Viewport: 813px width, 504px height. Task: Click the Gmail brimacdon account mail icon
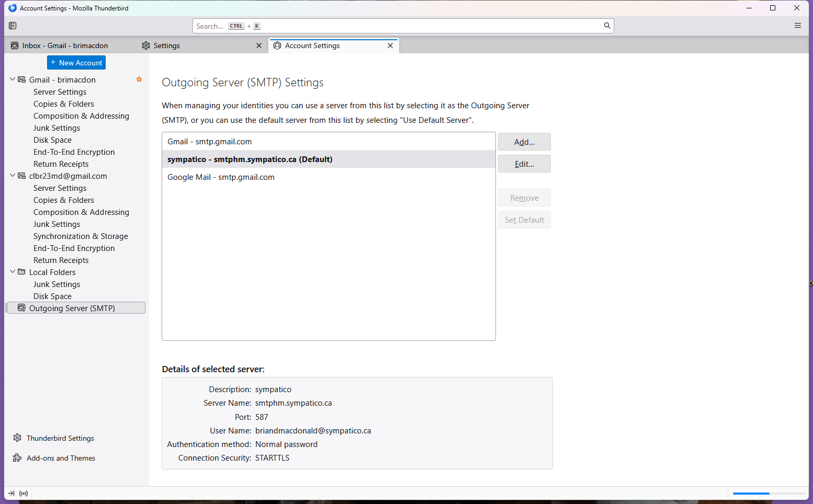[22, 79]
